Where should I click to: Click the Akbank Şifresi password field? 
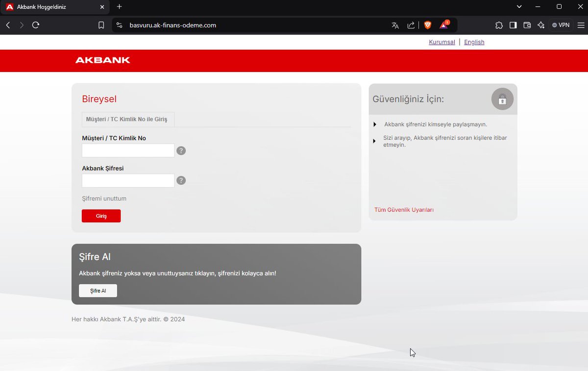tap(128, 180)
